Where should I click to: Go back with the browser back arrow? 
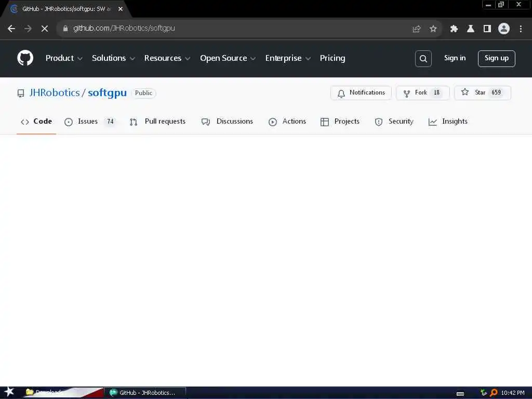(x=11, y=29)
